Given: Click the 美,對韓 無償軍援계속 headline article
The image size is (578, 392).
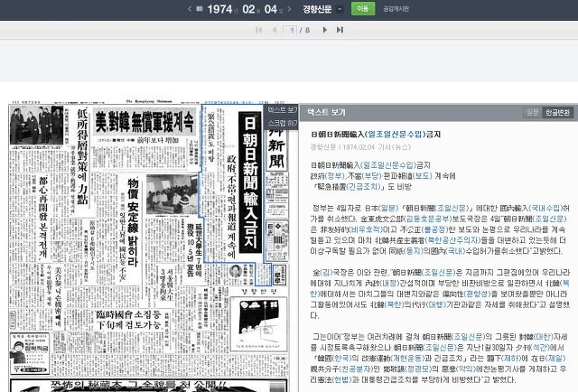Looking at the screenshot, I should coord(144,121).
